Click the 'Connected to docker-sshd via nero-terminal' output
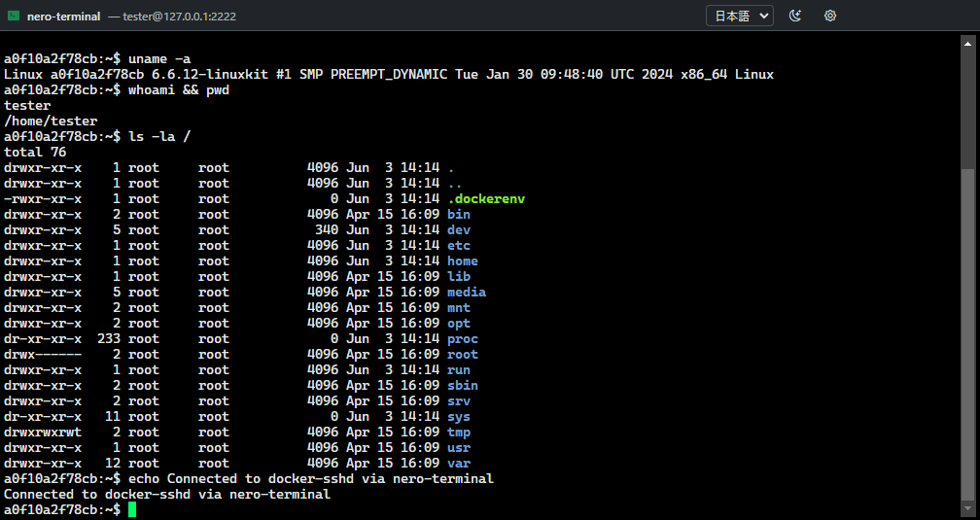The height and width of the screenshot is (520, 980). pos(167,495)
